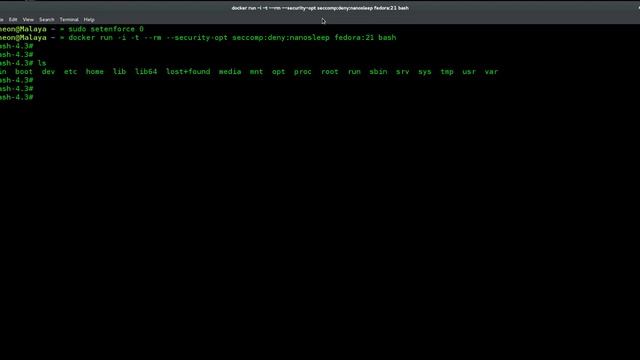Click the 'dev' directory name
The image size is (640, 360).
coord(48,71)
